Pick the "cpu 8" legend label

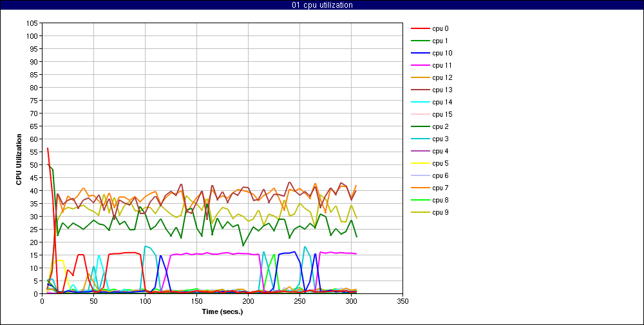pyautogui.click(x=440, y=200)
